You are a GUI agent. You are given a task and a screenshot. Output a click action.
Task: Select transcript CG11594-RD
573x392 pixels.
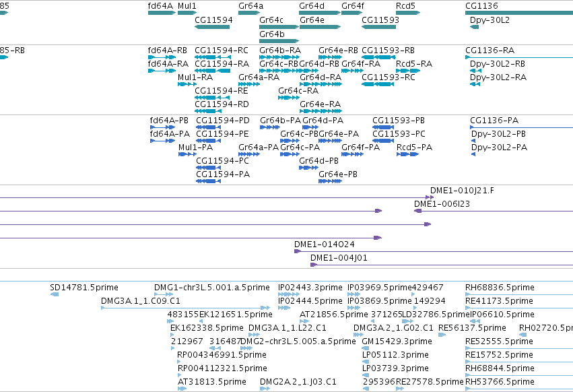pos(222,104)
